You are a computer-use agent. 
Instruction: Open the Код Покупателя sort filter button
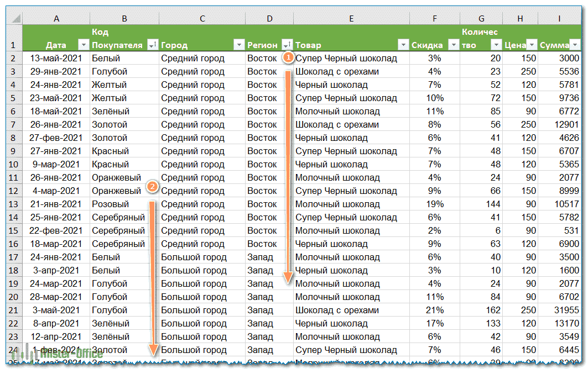click(x=153, y=45)
